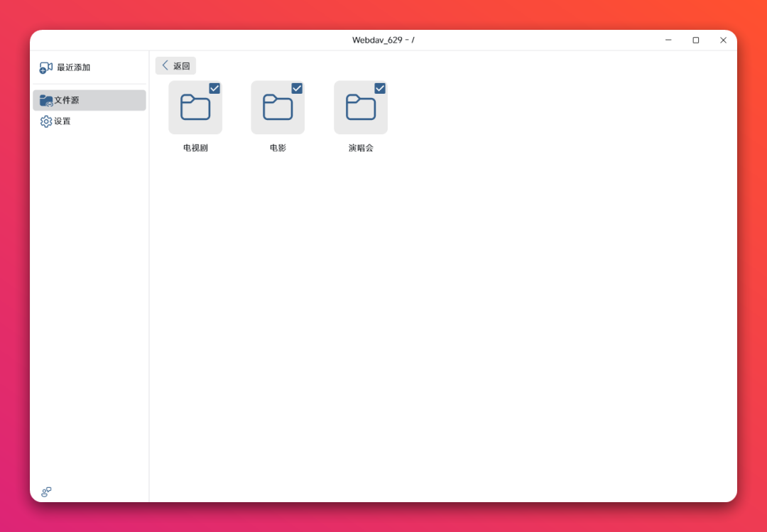The height and width of the screenshot is (532, 767).
Task: Go to the 设置 sidebar label
Action: (62, 121)
